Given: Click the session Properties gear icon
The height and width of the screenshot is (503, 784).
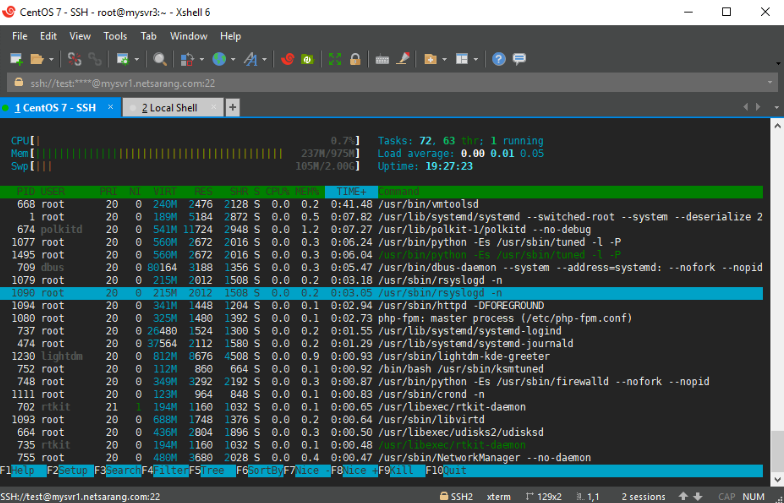Looking at the screenshot, I should pos(122,59).
